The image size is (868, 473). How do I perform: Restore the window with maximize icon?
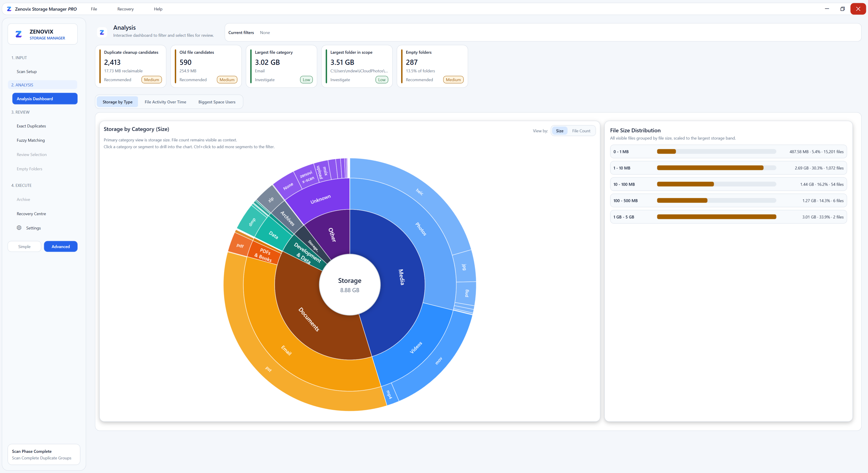[842, 9]
